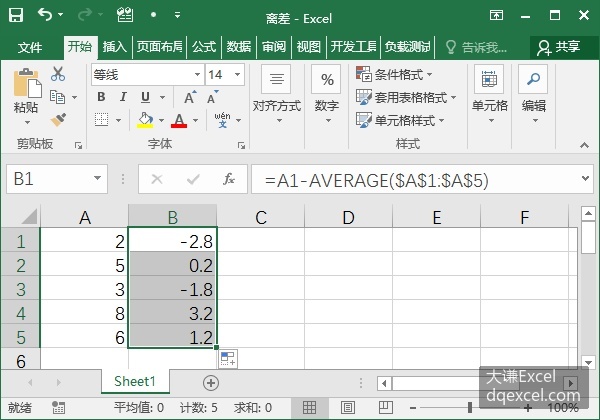Screen dimensions: 600x420
Task: Click the formula bar text
Action: [x=377, y=180]
